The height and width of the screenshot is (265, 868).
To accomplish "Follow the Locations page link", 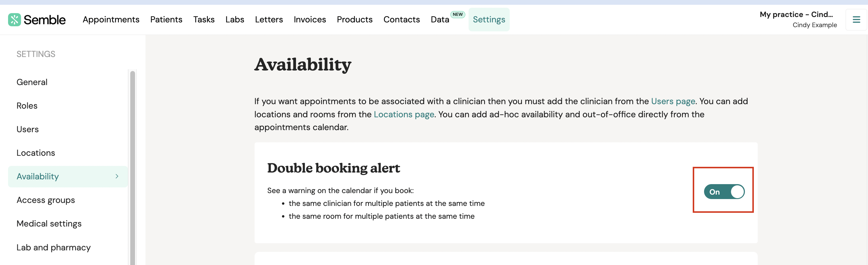I will [x=404, y=114].
